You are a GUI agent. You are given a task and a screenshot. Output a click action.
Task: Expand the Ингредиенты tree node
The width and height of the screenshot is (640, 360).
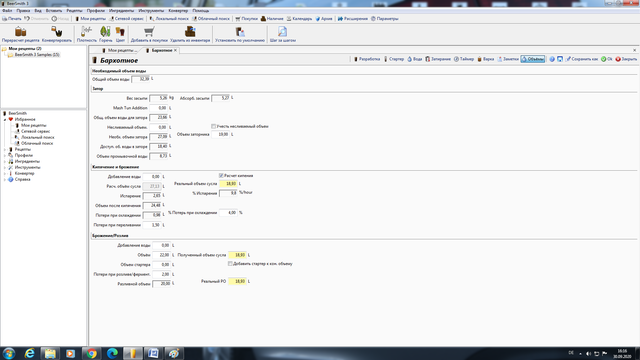(x=5, y=161)
